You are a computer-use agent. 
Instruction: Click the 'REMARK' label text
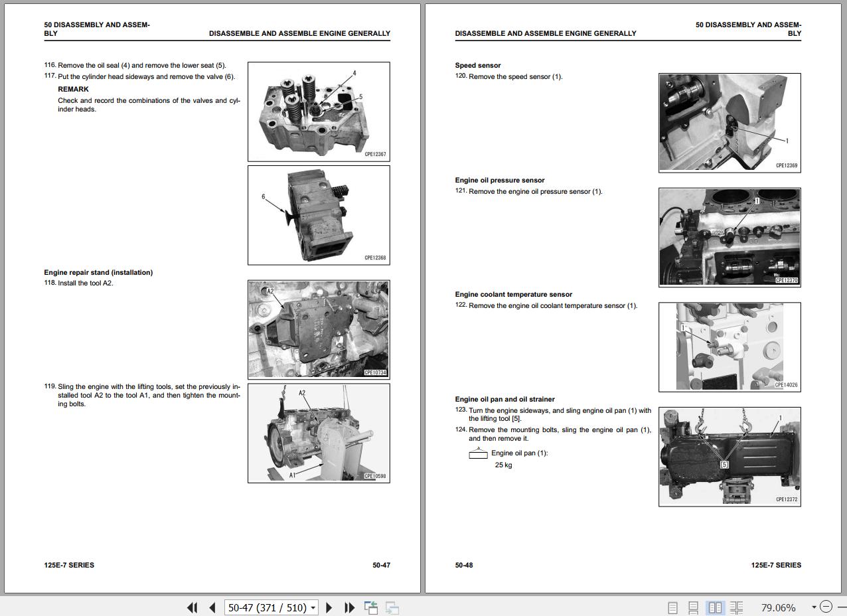[73, 89]
